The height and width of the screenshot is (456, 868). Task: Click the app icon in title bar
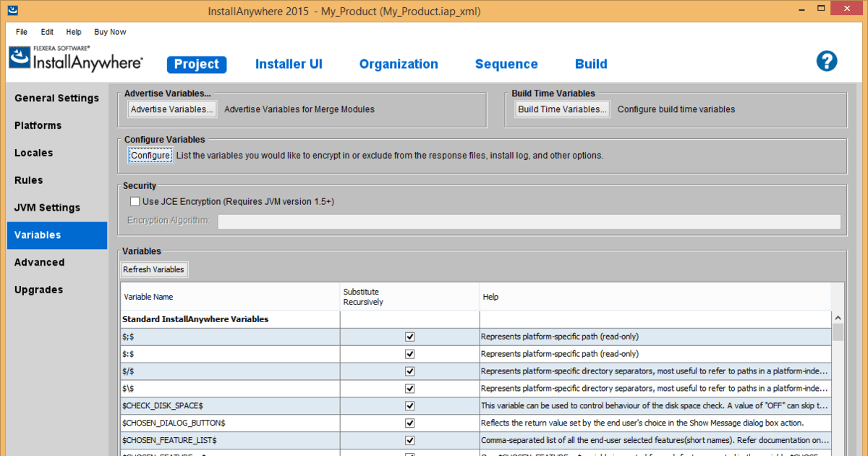pos(13,11)
